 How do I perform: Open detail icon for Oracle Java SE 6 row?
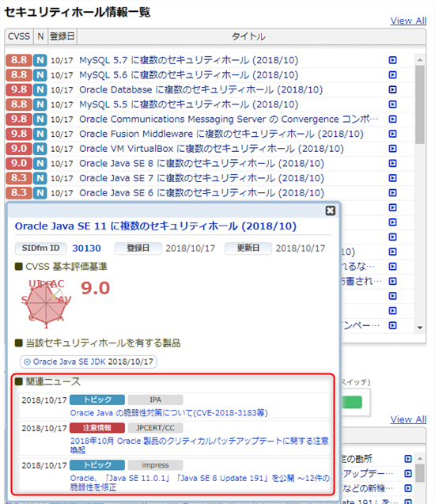click(392, 193)
